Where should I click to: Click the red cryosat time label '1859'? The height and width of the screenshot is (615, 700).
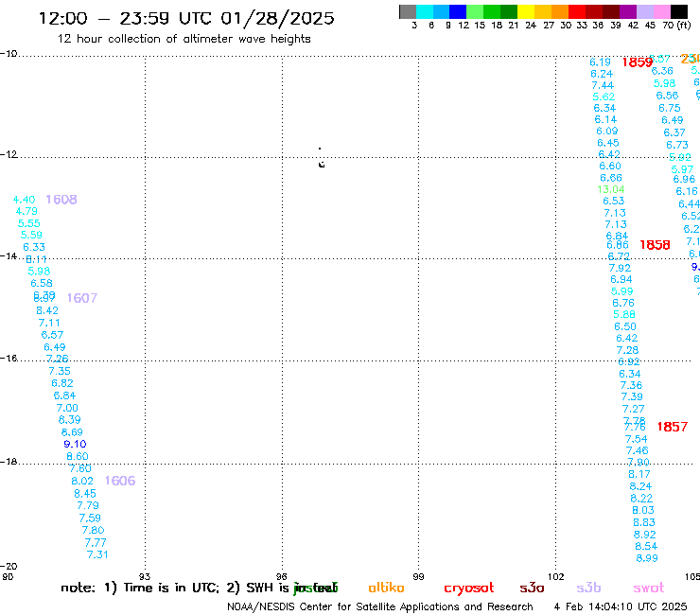coord(638,62)
